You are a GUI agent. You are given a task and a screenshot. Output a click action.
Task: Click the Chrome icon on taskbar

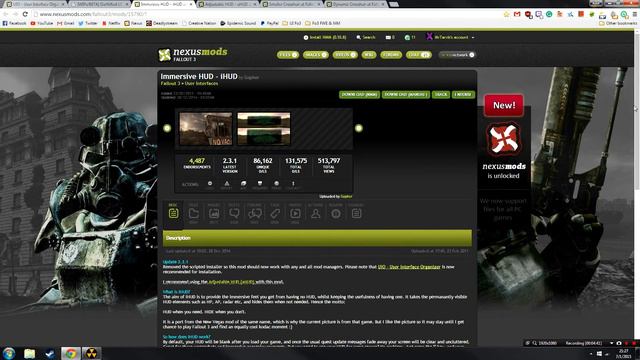point(71,353)
